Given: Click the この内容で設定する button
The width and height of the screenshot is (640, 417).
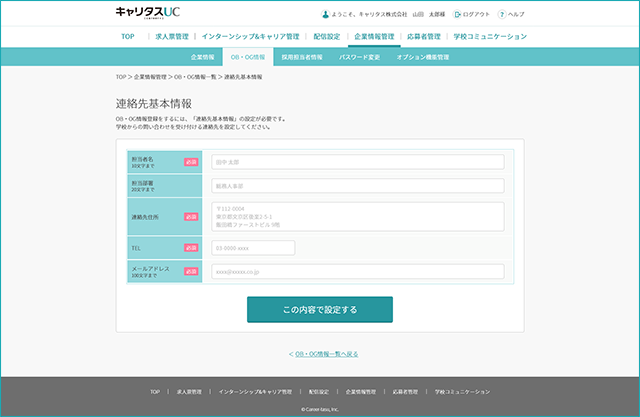Looking at the screenshot, I should pos(320,309).
